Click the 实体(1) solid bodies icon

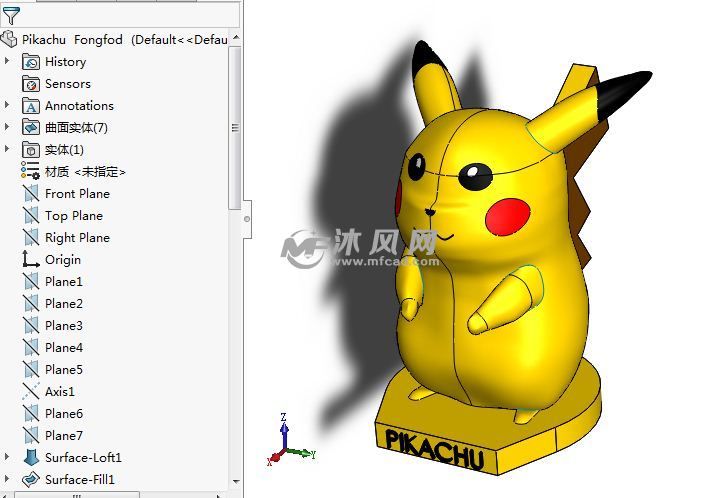pyautogui.click(x=31, y=149)
